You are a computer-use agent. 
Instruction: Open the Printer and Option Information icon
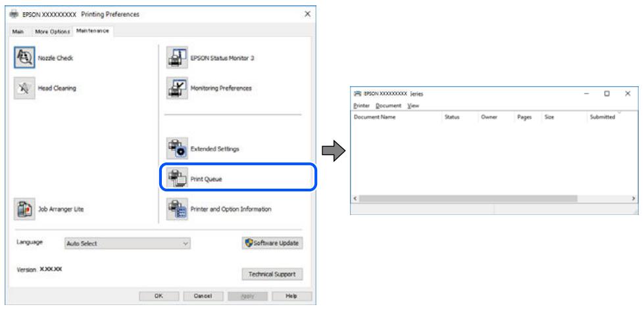tap(177, 209)
